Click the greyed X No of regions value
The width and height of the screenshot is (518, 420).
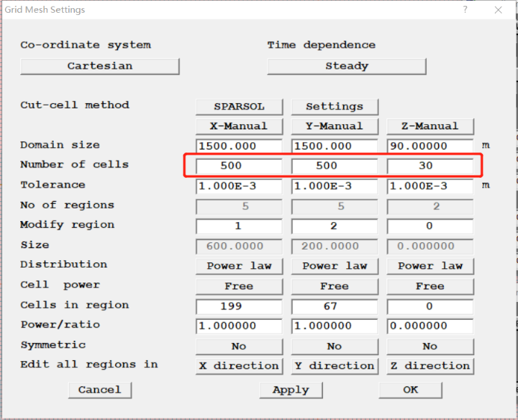click(x=239, y=207)
